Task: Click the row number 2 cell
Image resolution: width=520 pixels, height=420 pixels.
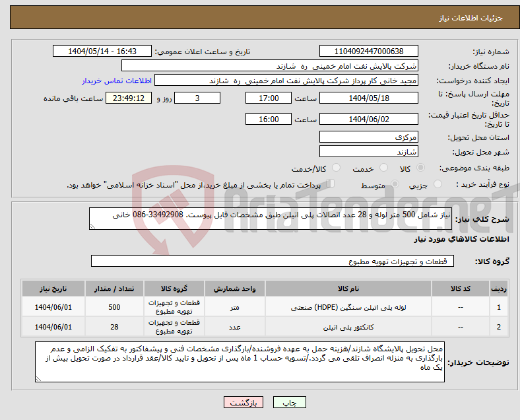Action: tap(498, 327)
